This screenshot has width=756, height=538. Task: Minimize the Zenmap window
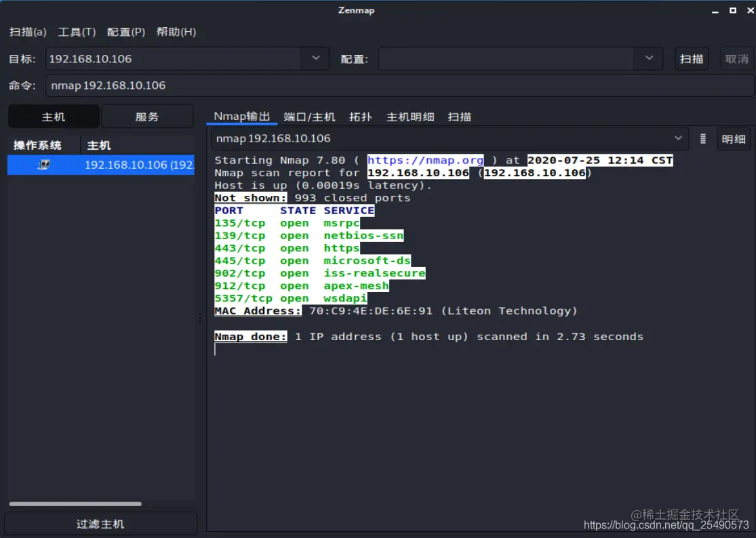point(715,11)
